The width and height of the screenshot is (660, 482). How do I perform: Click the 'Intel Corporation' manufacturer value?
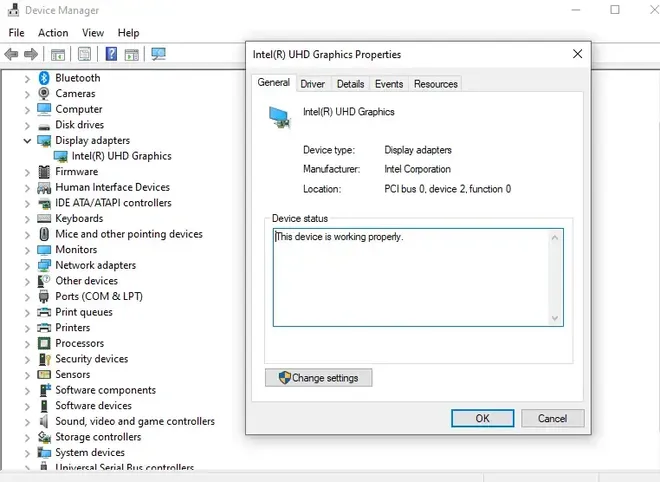pos(417,169)
